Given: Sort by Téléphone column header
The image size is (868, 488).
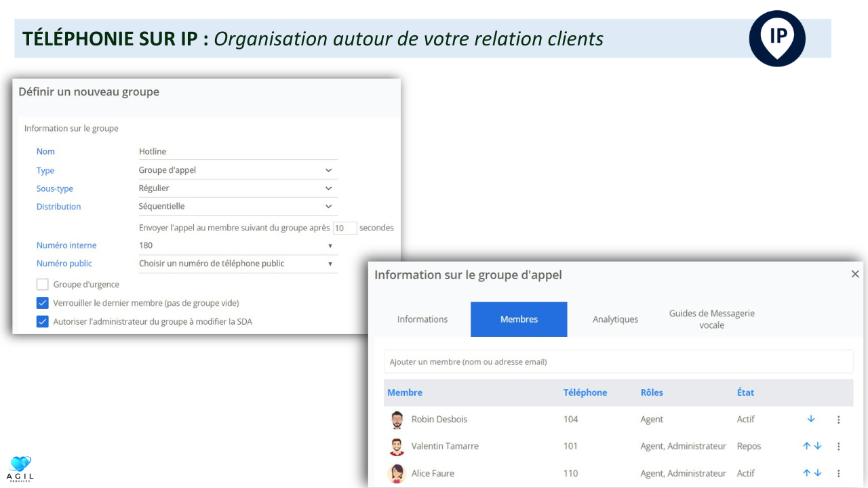Looking at the screenshot, I should click(585, 392).
